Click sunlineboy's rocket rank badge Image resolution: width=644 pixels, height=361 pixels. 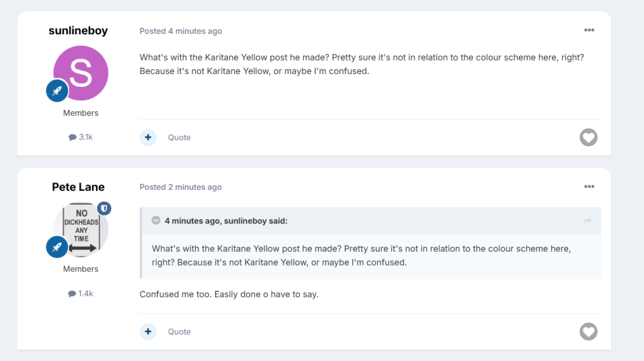point(57,91)
